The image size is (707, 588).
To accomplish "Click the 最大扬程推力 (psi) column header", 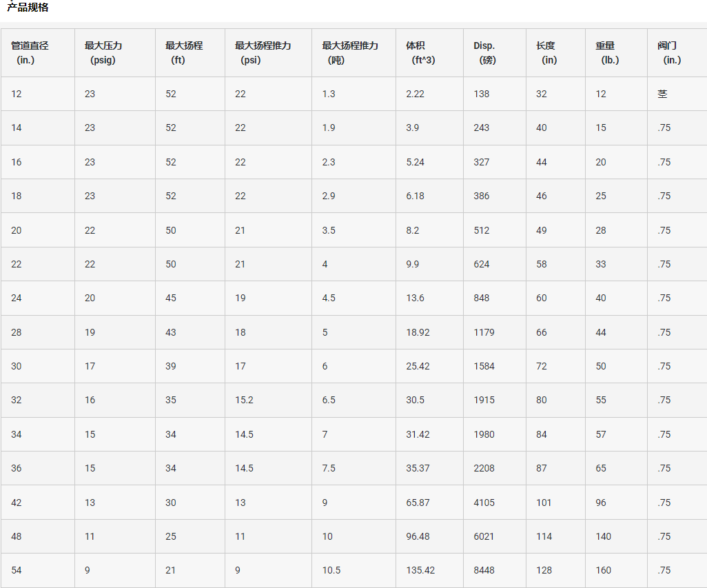I will coord(268,53).
